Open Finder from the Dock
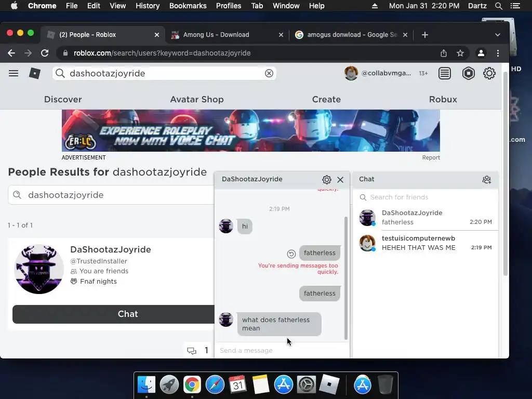The image size is (532, 399). [146, 385]
